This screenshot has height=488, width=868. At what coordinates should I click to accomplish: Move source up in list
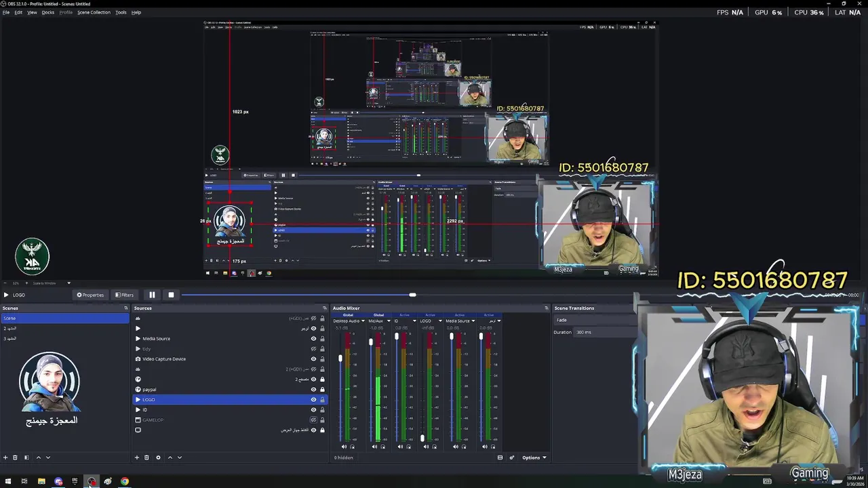pos(170,457)
